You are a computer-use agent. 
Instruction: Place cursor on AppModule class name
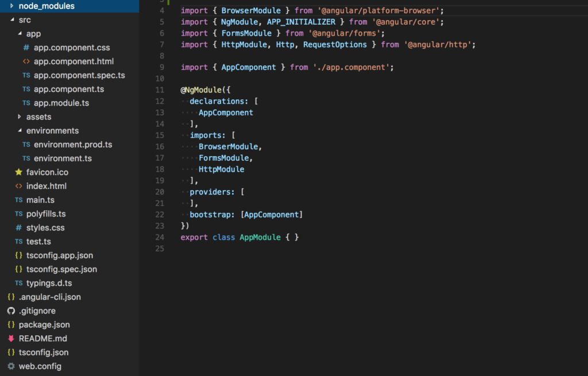260,237
